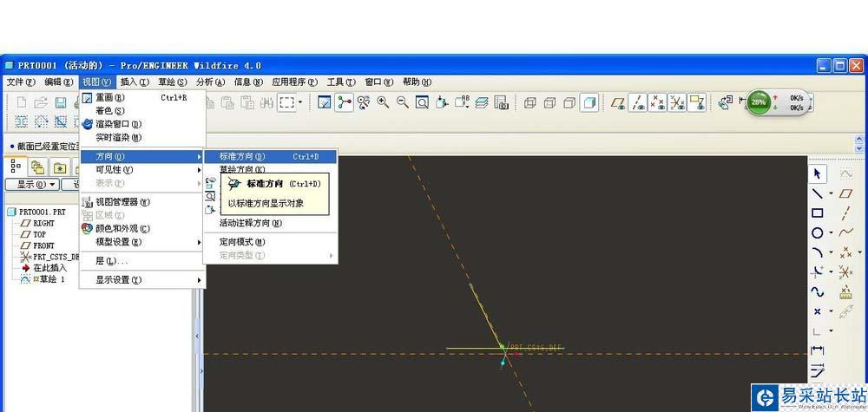The height and width of the screenshot is (412, 868).
Task: Open the 插入 menu
Action: (x=135, y=82)
